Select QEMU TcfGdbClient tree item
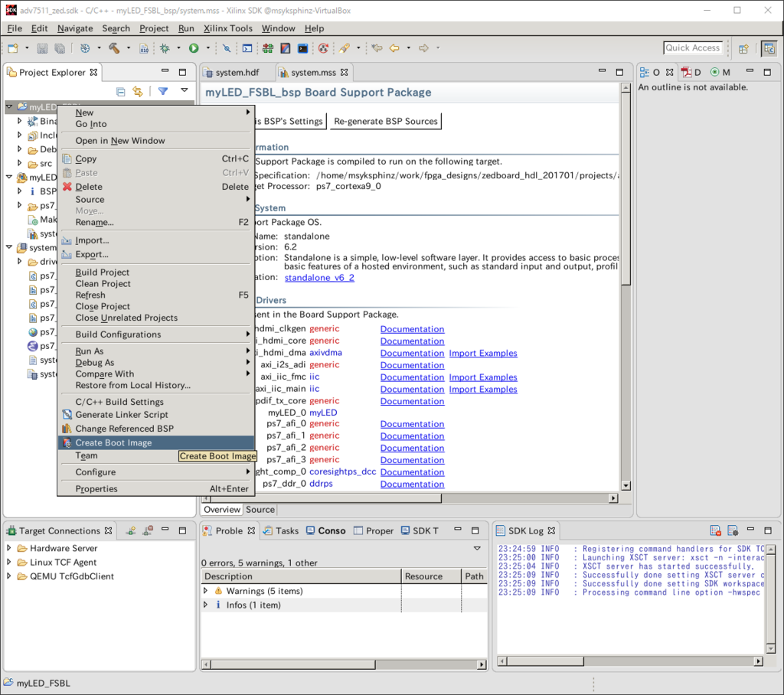The width and height of the screenshot is (784, 695). pos(71,576)
